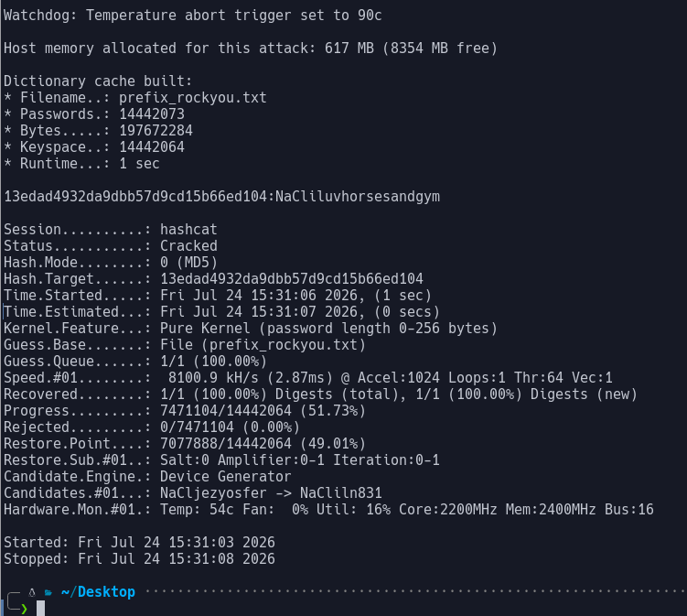
Task: Click the Linux penguin icon in prompt
Action: click(32, 593)
